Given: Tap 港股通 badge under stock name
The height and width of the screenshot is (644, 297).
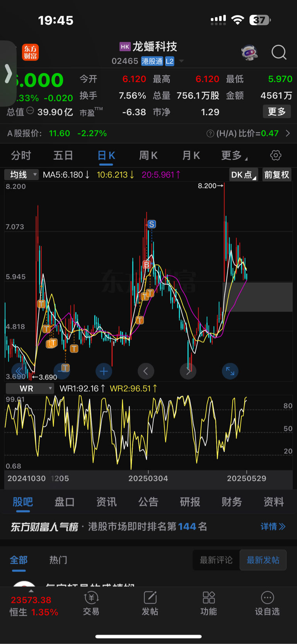Looking at the screenshot, I should pyautogui.click(x=152, y=61).
